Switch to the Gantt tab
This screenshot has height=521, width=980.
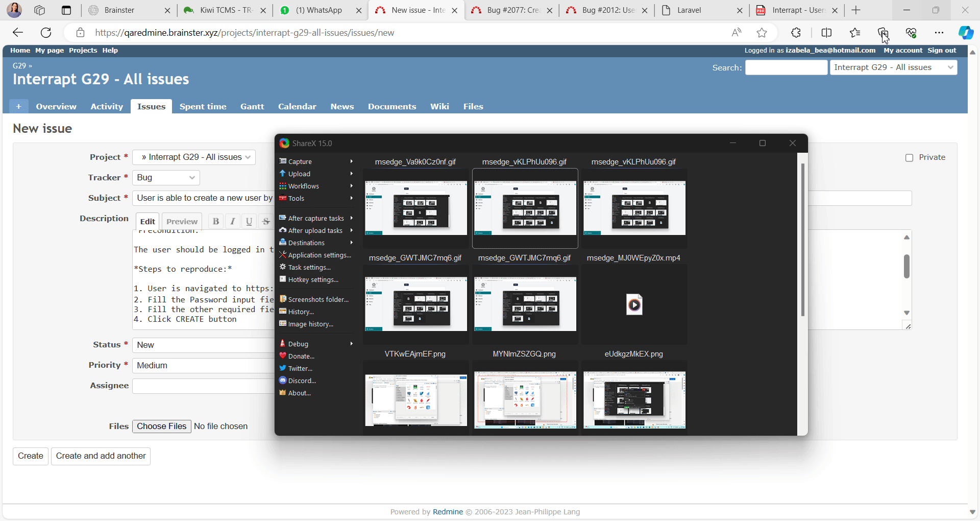pyautogui.click(x=252, y=106)
